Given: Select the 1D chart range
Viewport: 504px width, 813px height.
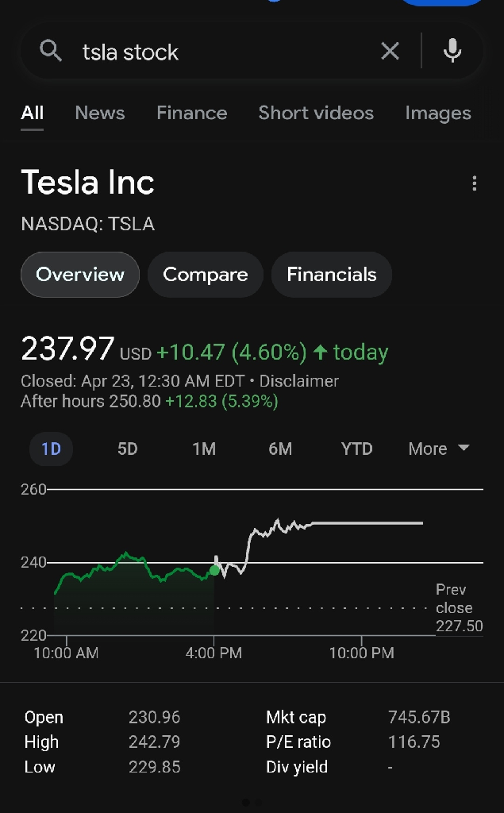Looking at the screenshot, I should (x=51, y=449).
